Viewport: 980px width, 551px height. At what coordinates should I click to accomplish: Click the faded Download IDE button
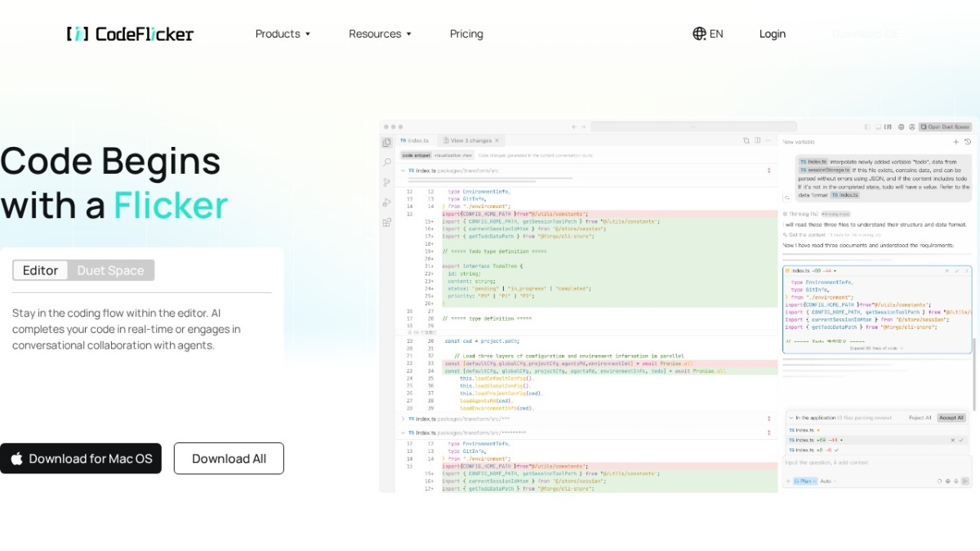click(x=865, y=33)
